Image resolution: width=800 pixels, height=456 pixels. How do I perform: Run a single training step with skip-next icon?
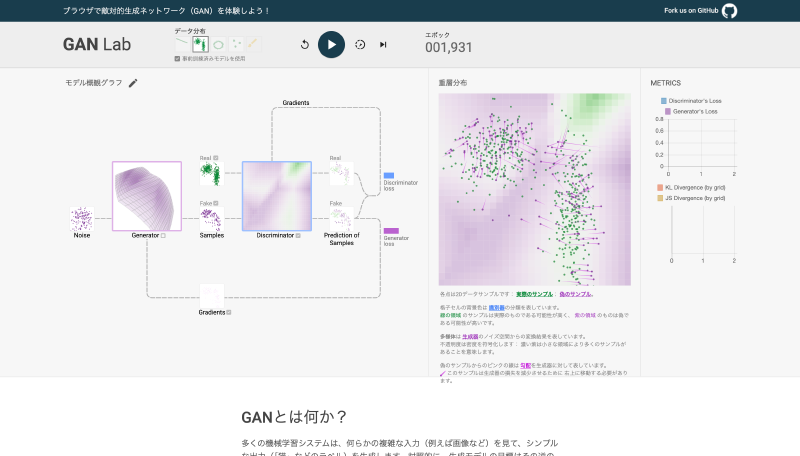383,45
